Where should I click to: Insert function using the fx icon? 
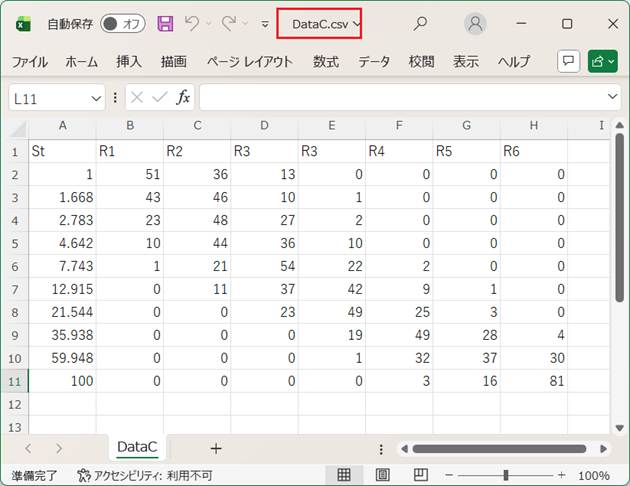point(183,97)
